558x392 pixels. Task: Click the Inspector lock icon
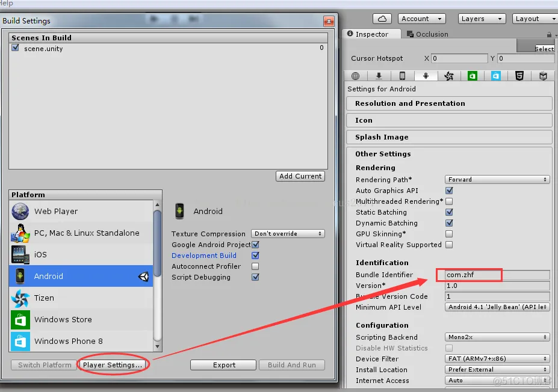549,34
